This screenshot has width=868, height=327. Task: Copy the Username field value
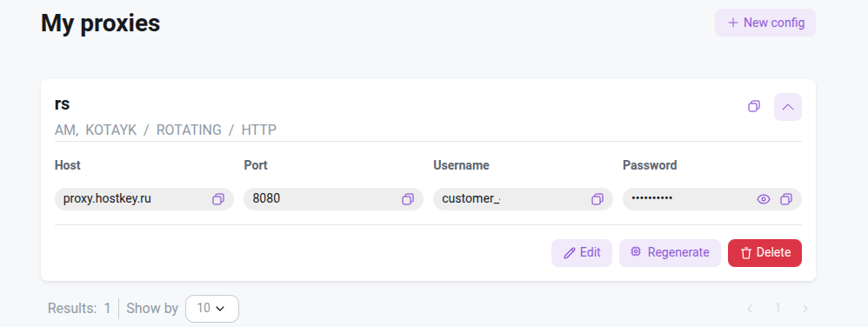click(x=598, y=199)
